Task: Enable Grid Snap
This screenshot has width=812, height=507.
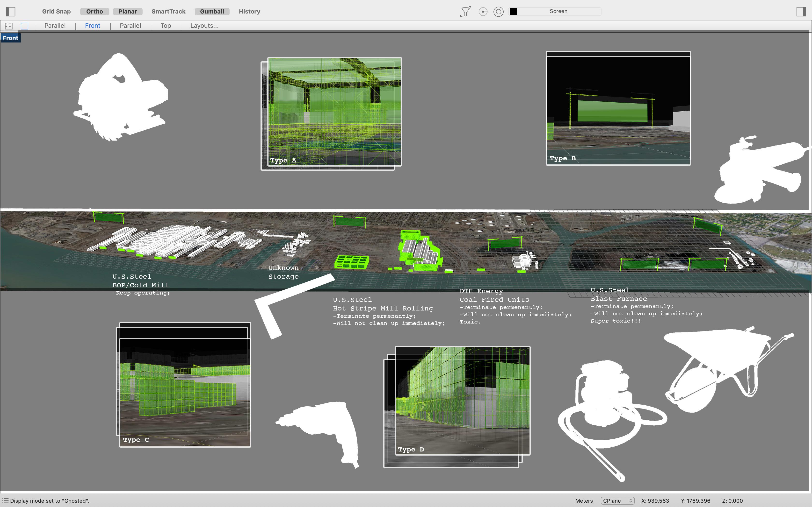Action: tap(56, 11)
